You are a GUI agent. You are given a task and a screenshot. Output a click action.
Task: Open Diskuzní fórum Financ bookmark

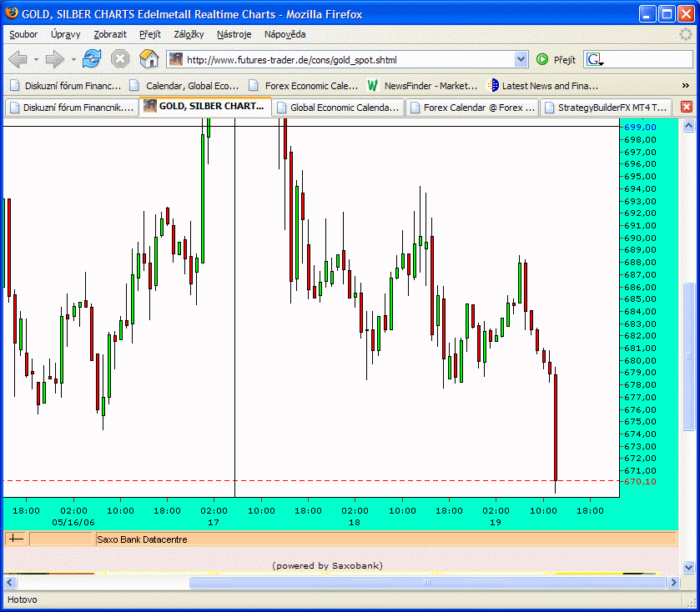65,86
